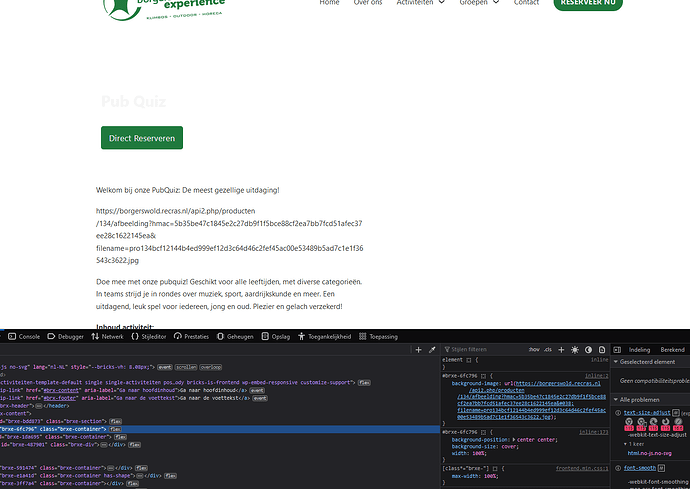The image size is (690, 489).
Task: Toggle light color scheme simulation sun icon
Action: (x=575, y=349)
